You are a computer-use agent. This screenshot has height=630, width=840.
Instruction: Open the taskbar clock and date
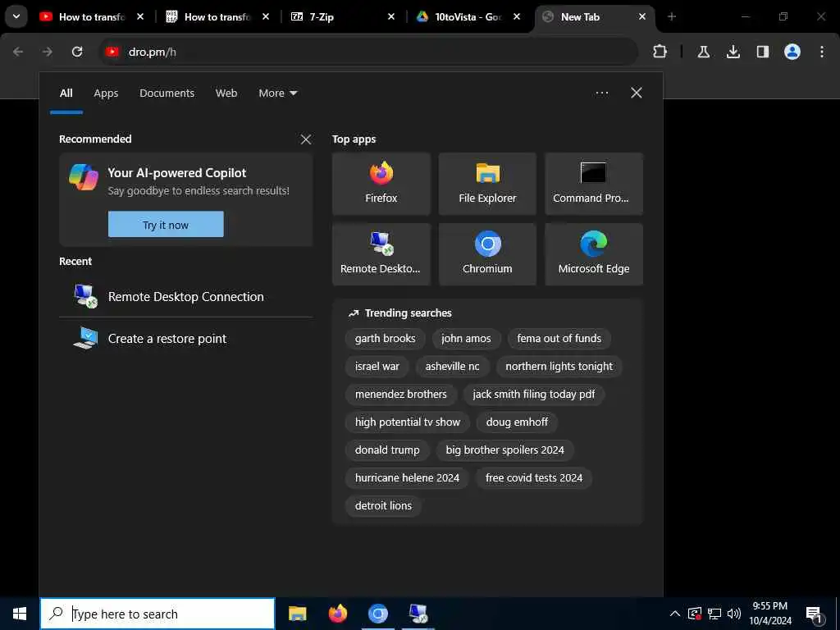click(x=770, y=614)
